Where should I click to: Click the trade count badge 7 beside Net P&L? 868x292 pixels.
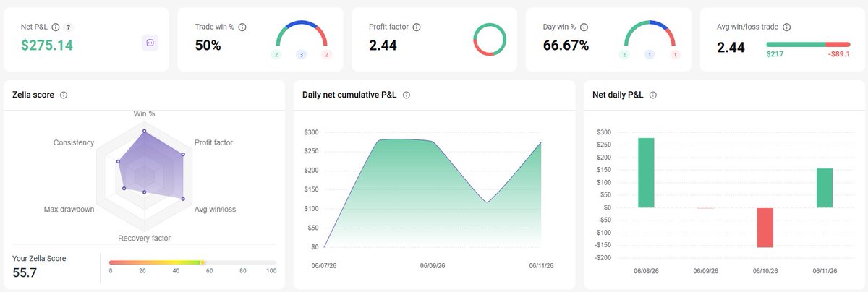click(x=69, y=27)
